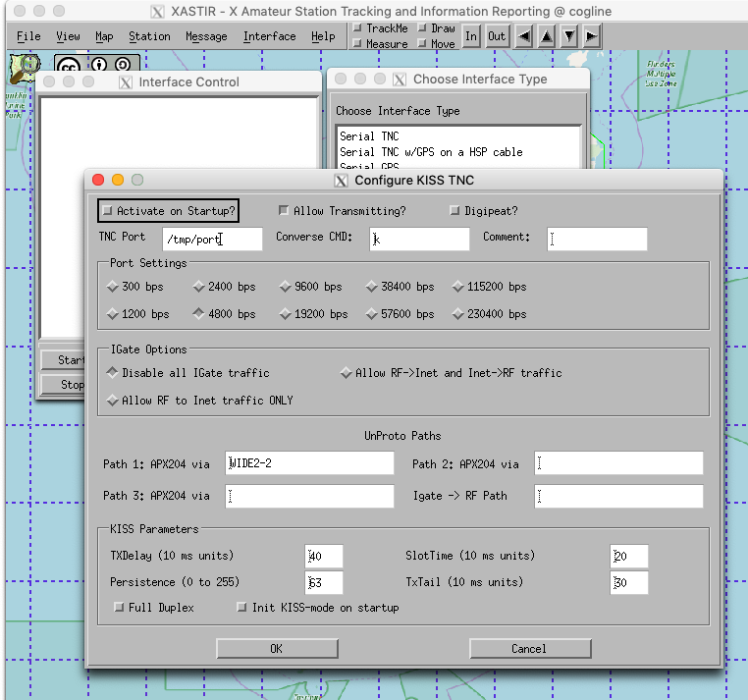
Task: Click the Igate -> RF Path field
Action: (618, 496)
